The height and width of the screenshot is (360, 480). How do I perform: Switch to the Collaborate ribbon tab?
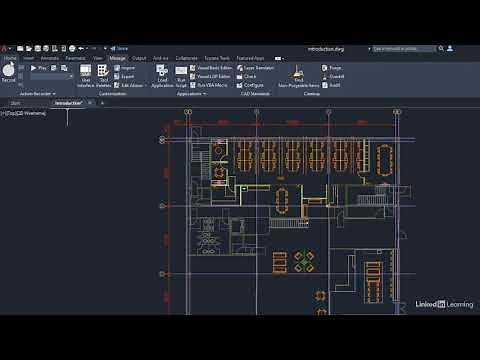tap(186, 58)
